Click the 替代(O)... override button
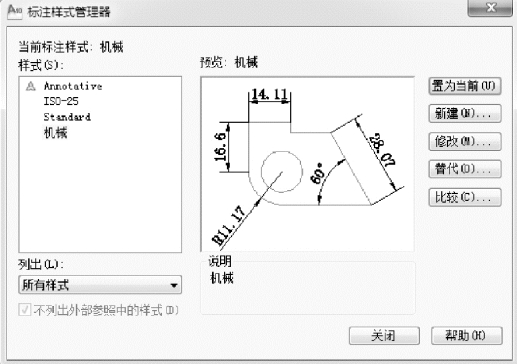The height and width of the screenshot is (364, 517). tap(465, 169)
